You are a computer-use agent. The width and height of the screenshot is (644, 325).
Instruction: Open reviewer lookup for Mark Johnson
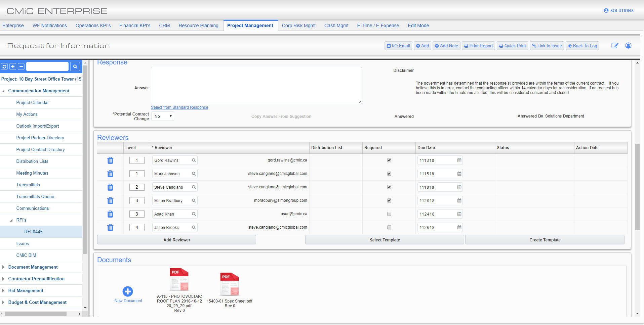click(194, 174)
